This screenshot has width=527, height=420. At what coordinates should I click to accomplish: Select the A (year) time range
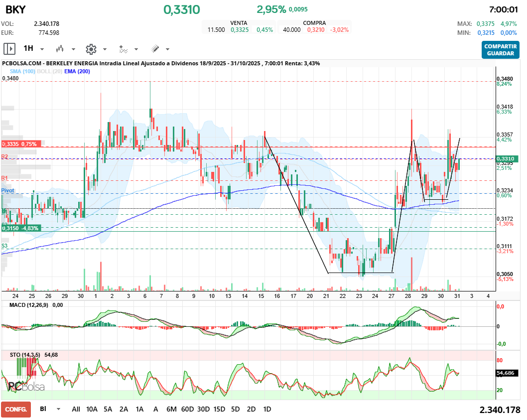point(155,409)
